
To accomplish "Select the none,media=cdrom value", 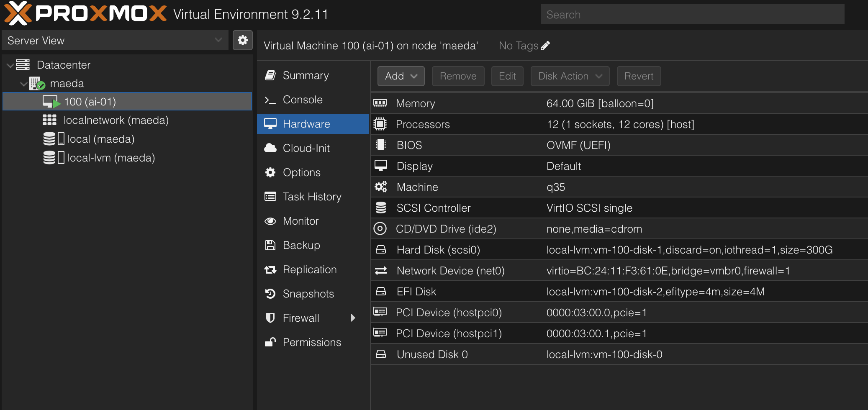I will tap(594, 229).
